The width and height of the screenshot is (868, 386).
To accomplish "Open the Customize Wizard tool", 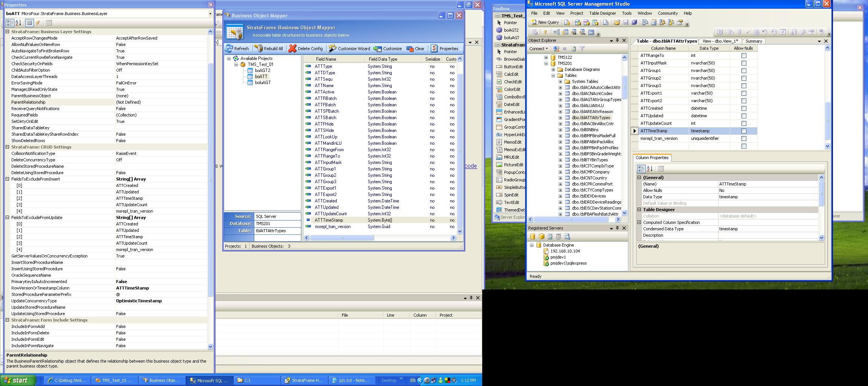I will (x=349, y=49).
